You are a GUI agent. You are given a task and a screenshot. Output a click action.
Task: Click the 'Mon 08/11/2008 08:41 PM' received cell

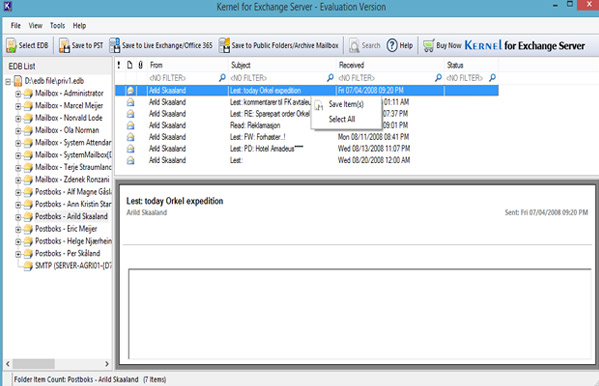tap(373, 137)
